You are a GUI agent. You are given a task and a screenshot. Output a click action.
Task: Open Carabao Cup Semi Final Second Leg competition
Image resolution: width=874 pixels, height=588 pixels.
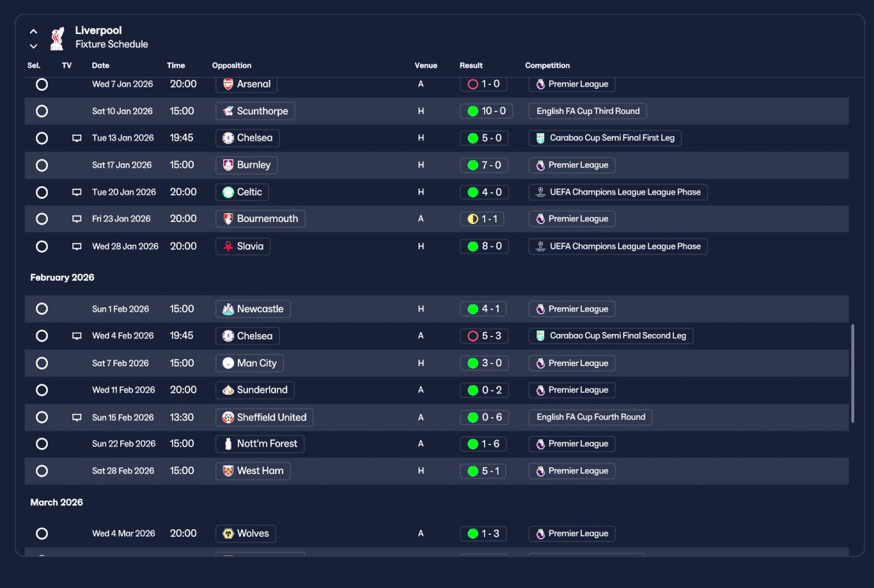pos(611,336)
